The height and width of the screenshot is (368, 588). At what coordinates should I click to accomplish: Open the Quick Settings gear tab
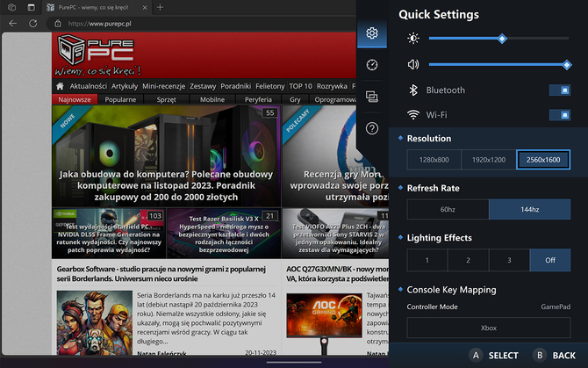(x=371, y=33)
